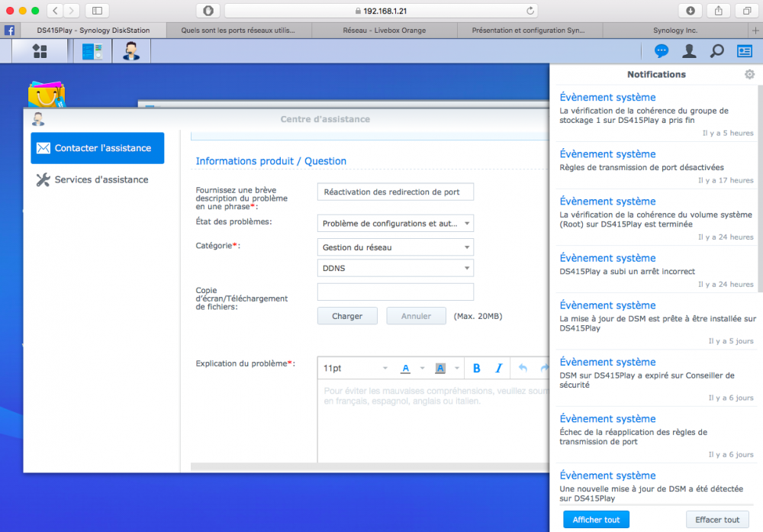Open the DSM main menu grid icon
763x532 pixels.
40,51
